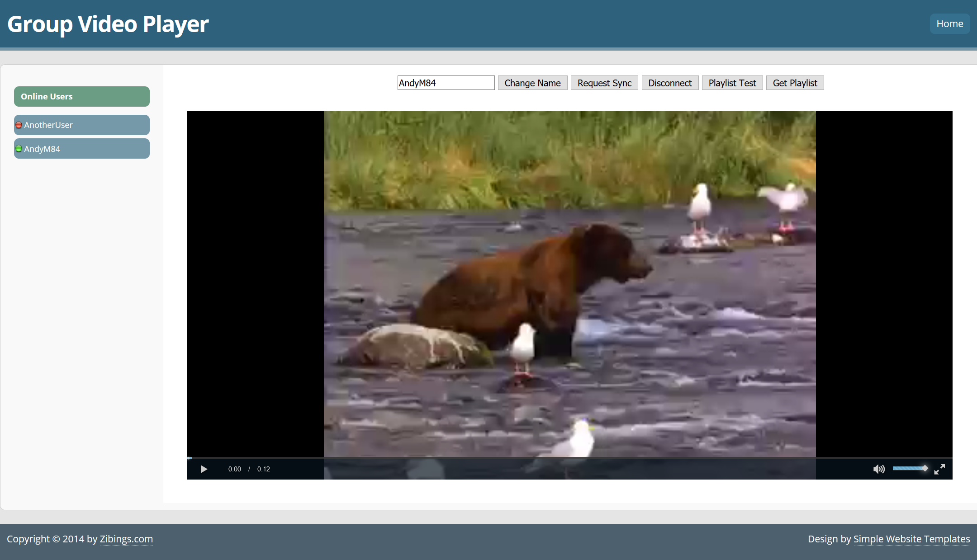Enter fullscreen video mode
Viewport: 977px width, 560px height.
[939, 469]
